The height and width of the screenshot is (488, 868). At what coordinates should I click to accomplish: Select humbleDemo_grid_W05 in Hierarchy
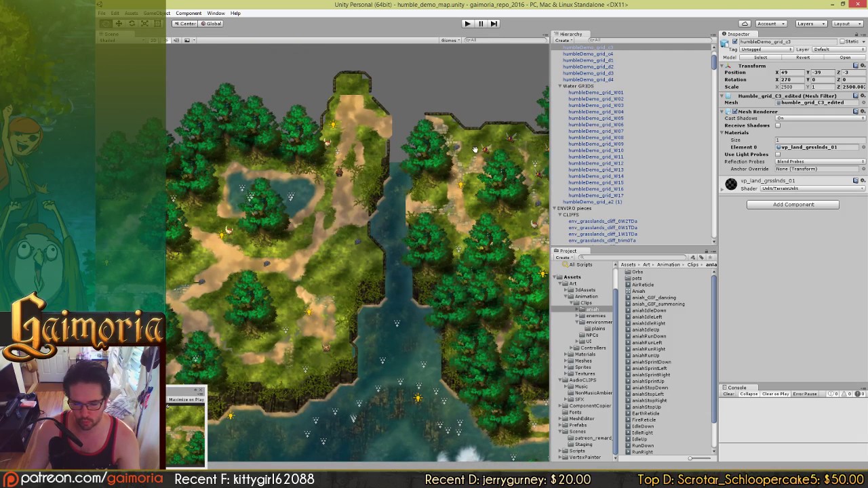[595, 119]
